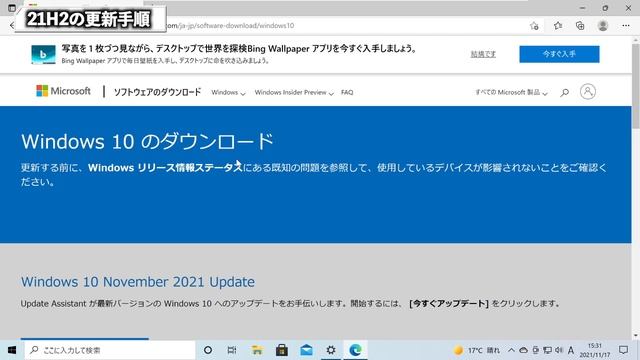Click the page vertical scrollbar thumb

tap(636, 86)
